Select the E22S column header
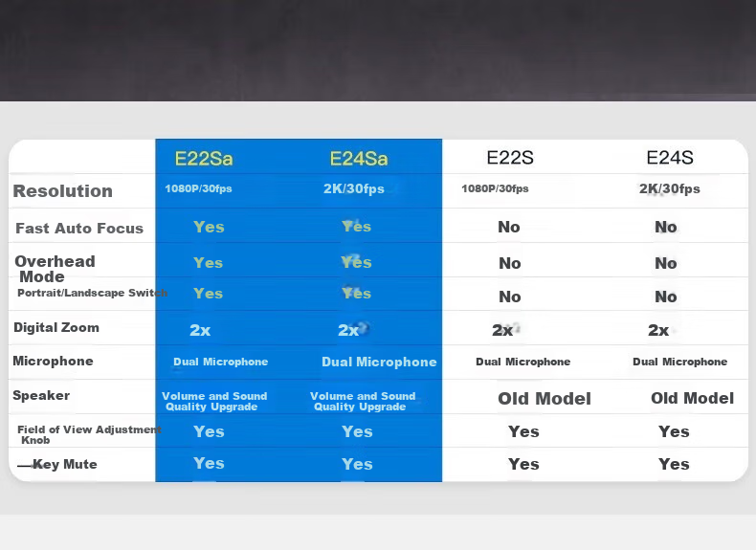This screenshot has width=756, height=550. pos(510,158)
